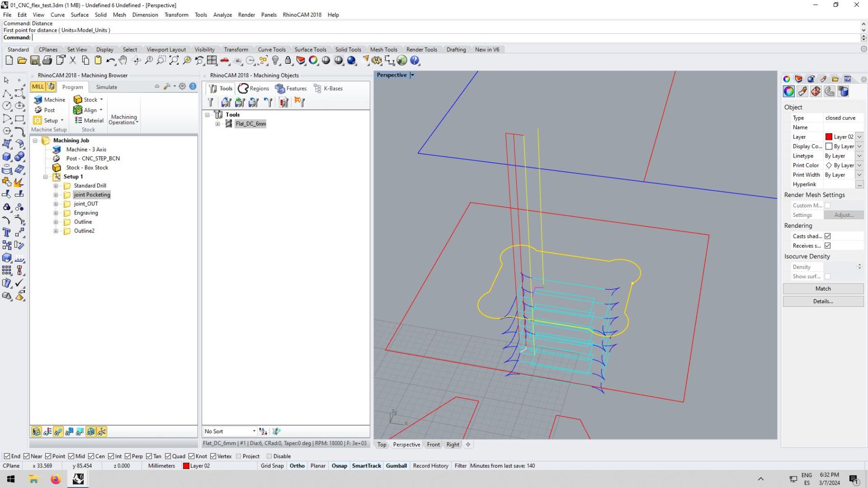Click the Undo arrow icon
This screenshot has width=868, height=488.
[x=110, y=60]
